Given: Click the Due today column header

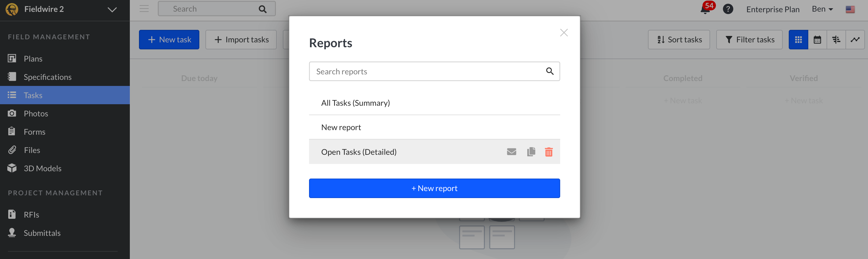Looking at the screenshot, I should point(199,79).
